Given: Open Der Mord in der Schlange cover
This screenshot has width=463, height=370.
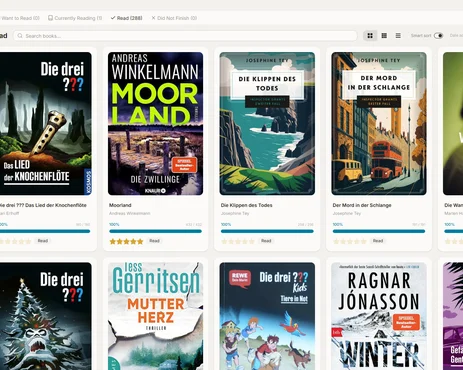Looking at the screenshot, I should [x=379, y=123].
